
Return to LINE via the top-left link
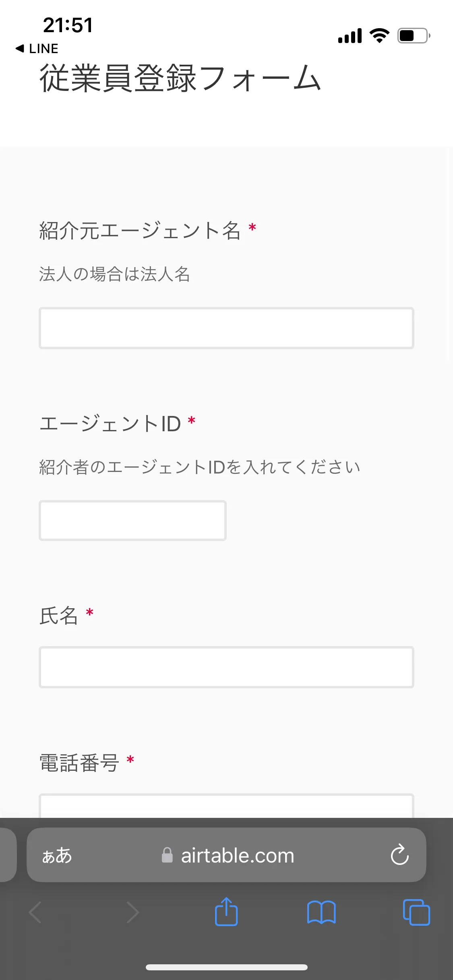click(x=37, y=49)
